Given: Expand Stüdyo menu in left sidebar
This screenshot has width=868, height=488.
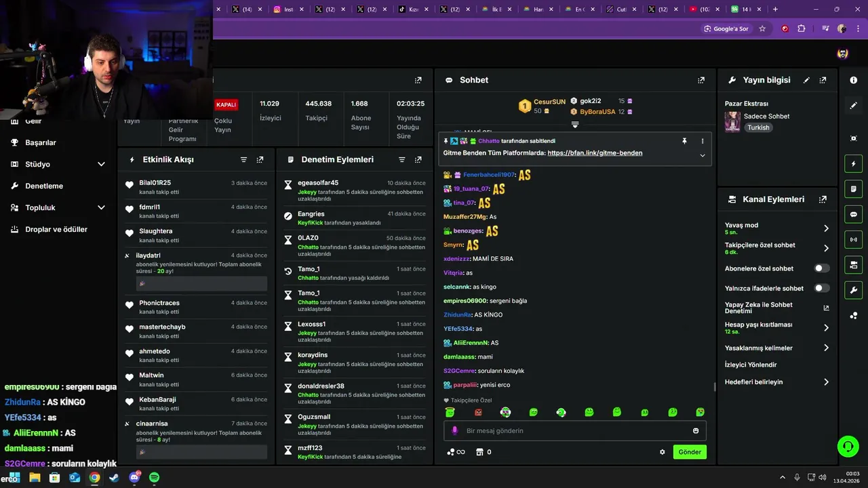Looking at the screenshot, I should [101, 164].
